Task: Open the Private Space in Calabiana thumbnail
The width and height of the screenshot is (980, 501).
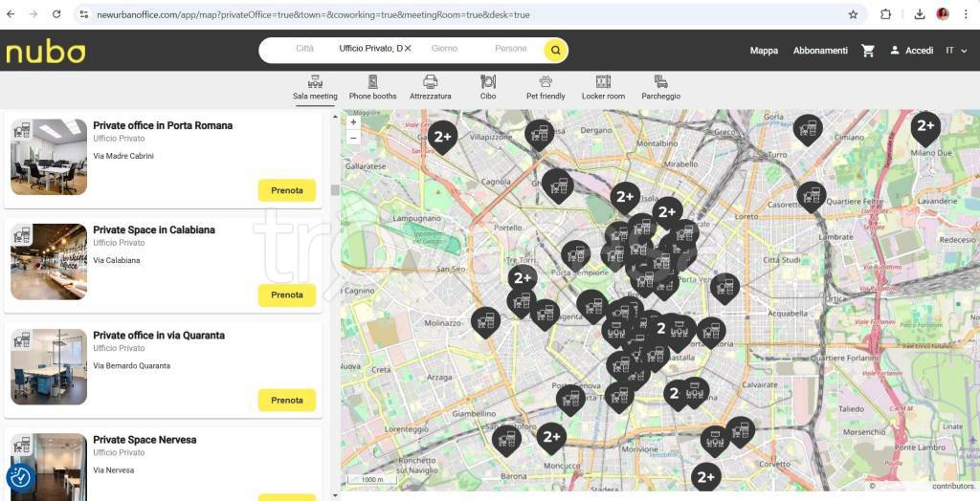Action: coord(49,262)
